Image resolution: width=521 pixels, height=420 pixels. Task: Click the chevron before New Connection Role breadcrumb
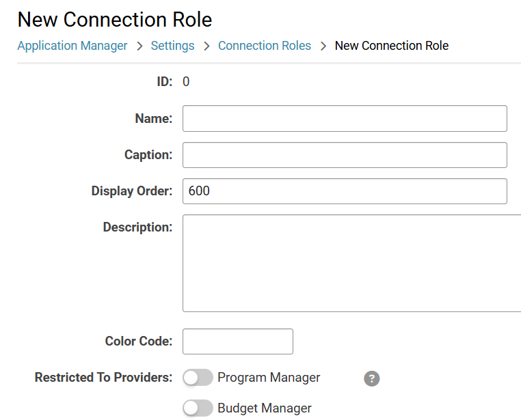323,46
